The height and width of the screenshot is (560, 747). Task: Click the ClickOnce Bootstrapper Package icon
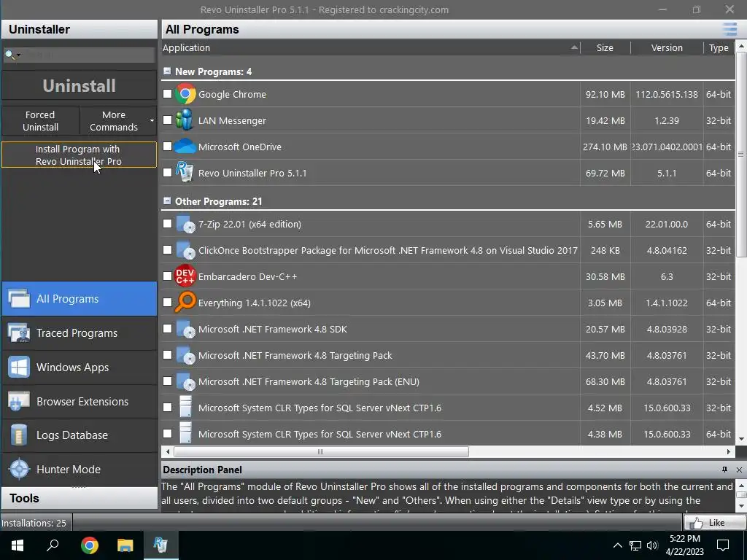point(186,250)
